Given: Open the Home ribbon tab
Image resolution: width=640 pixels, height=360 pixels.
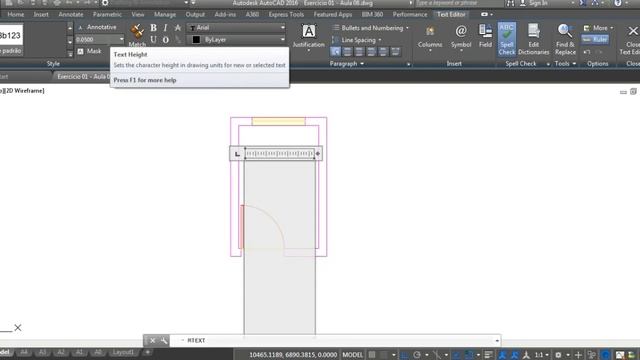Looking at the screenshot, I should 16,14.
